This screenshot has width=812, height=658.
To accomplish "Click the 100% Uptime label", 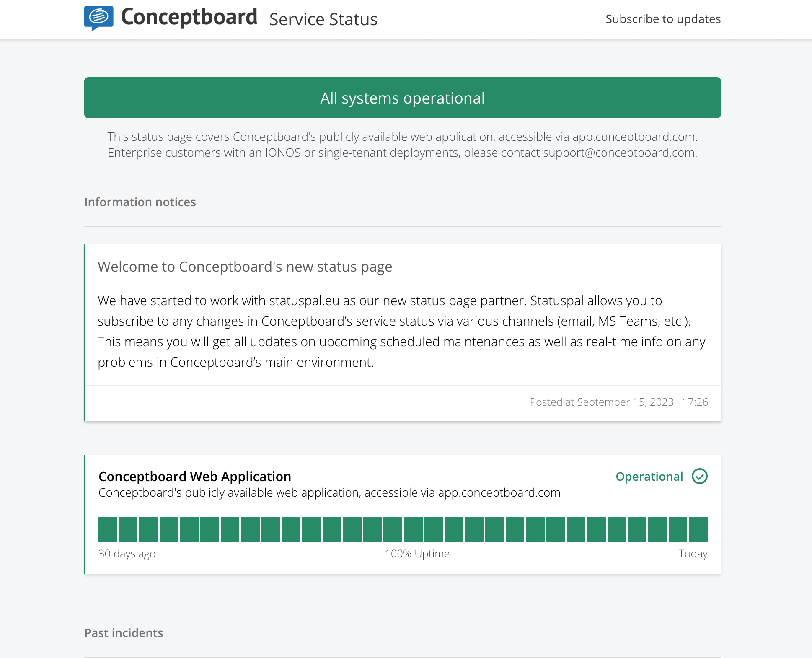I will (x=417, y=554).
